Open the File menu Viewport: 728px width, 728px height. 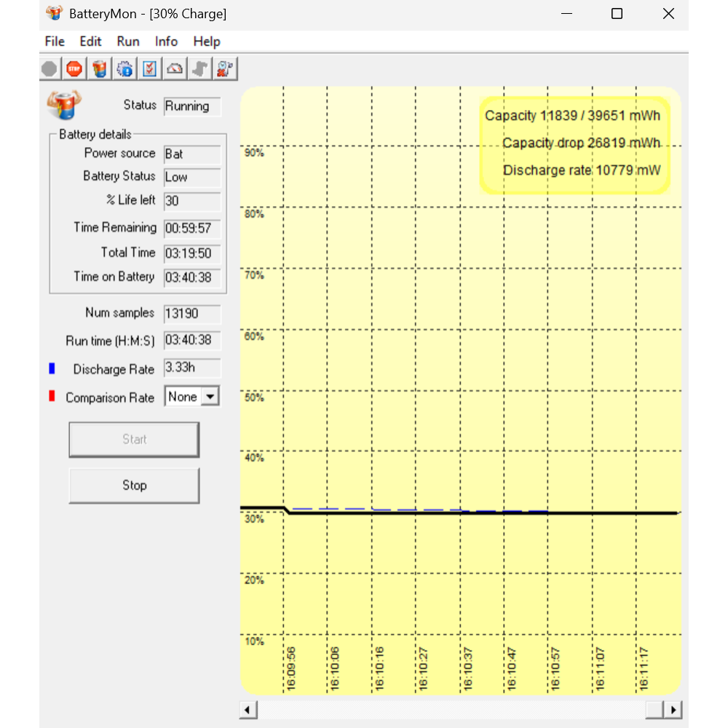pyautogui.click(x=55, y=41)
